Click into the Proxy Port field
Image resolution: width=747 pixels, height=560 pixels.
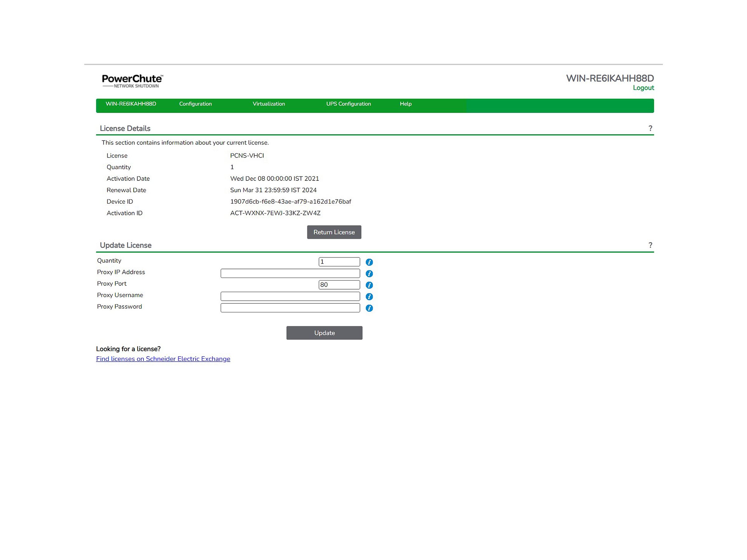[x=339, y=285]
